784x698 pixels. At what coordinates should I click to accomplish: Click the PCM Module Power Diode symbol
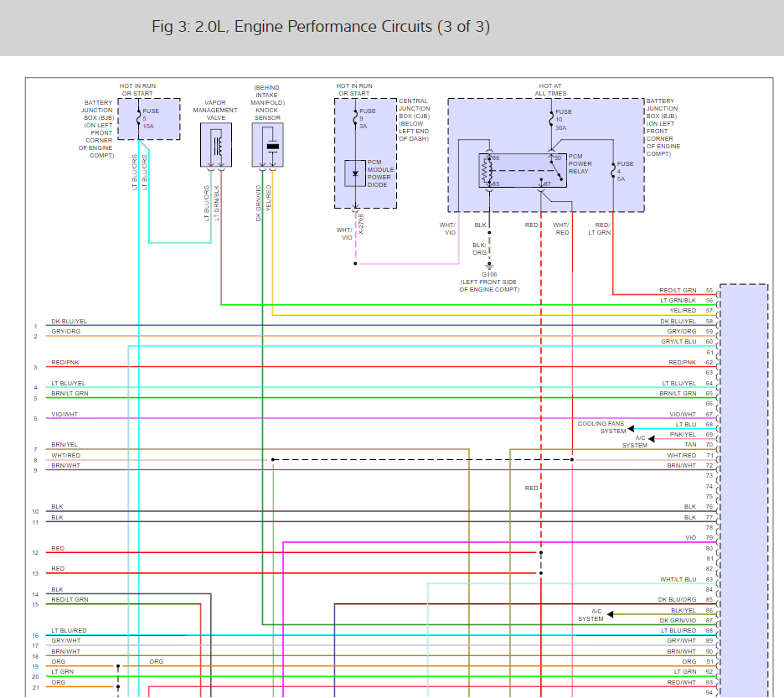tap(355, 173)
